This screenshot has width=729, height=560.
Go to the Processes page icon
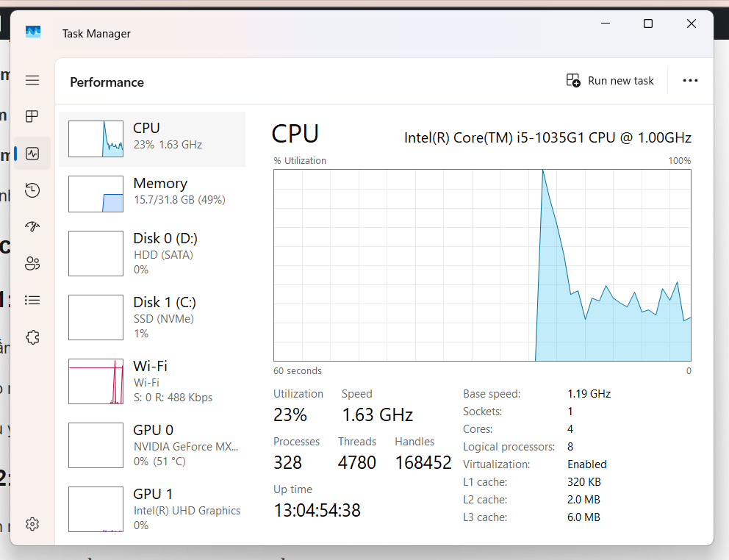coord(32,117)
